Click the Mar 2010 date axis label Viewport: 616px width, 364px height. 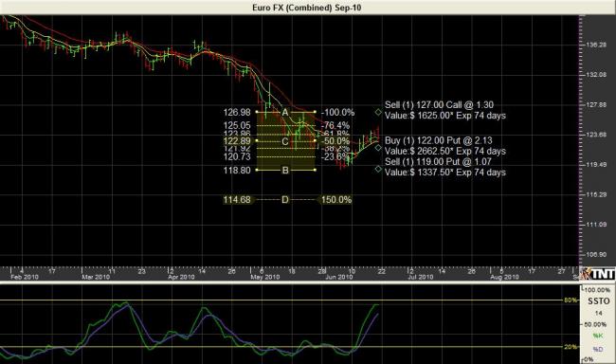coord(96,277)
